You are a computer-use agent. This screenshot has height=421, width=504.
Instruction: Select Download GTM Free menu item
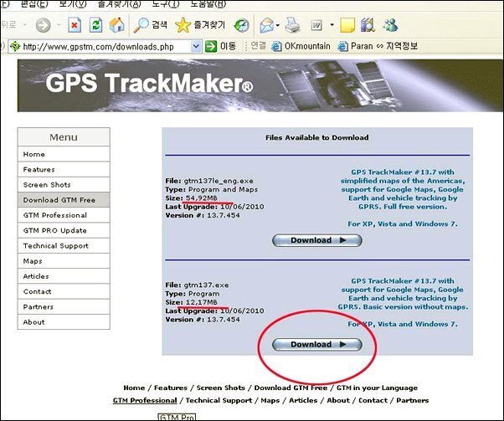pyautogui.click(x=64, y=200)
